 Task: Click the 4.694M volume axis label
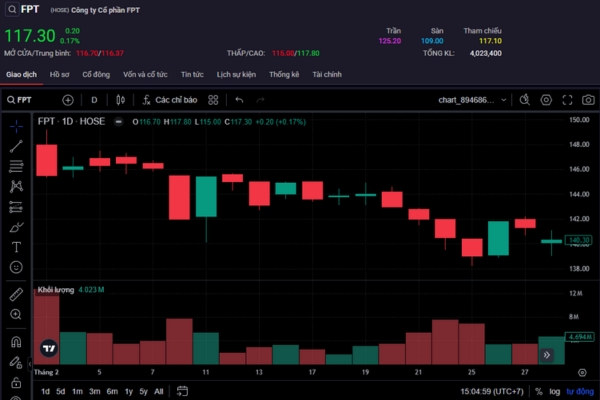point(580,337)
